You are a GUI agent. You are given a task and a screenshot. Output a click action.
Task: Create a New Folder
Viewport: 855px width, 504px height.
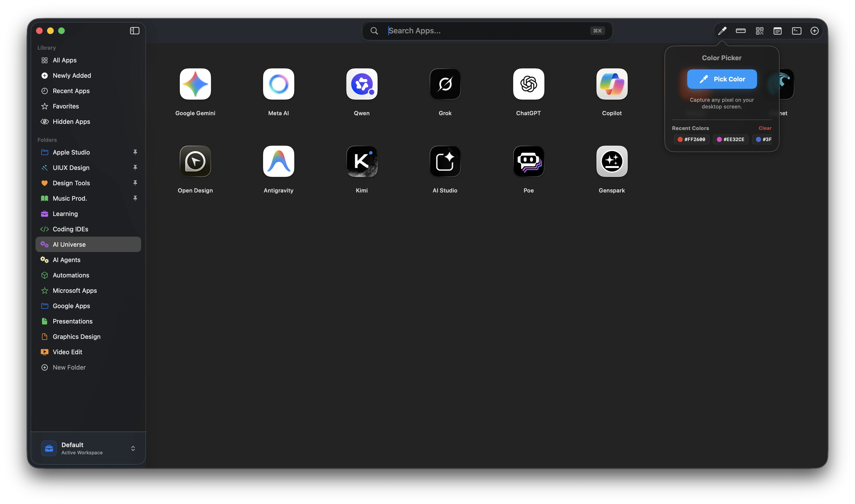coord(88,367)
